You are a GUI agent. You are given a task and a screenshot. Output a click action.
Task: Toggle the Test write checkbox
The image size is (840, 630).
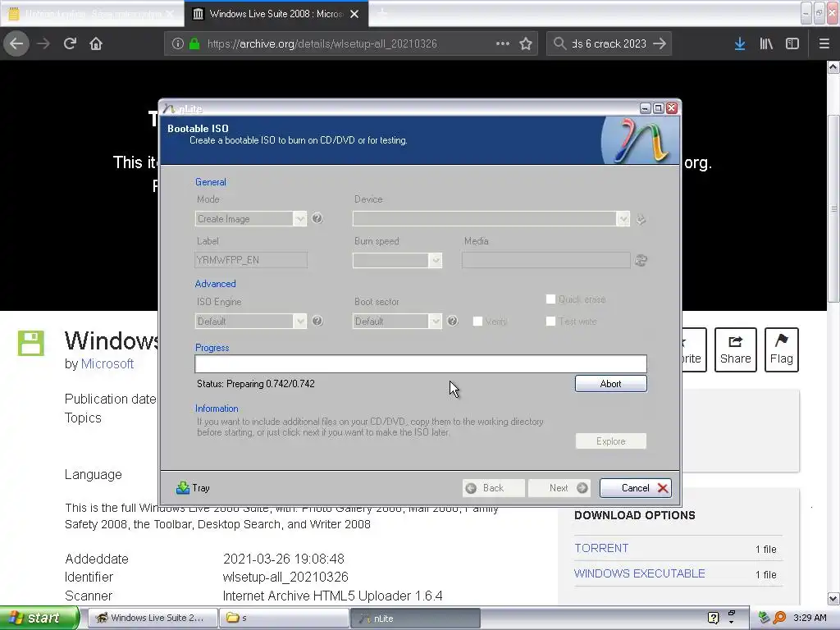(550, 321)
